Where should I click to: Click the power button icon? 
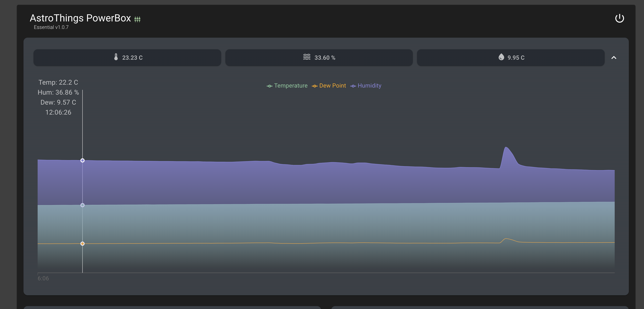(619, 18)
